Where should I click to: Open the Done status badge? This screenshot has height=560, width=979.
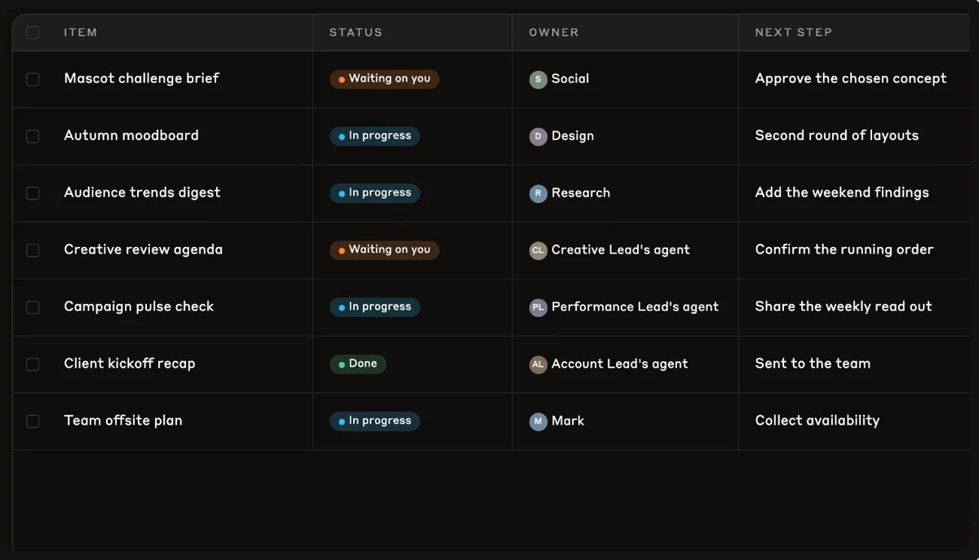click(x=358, y=364)
